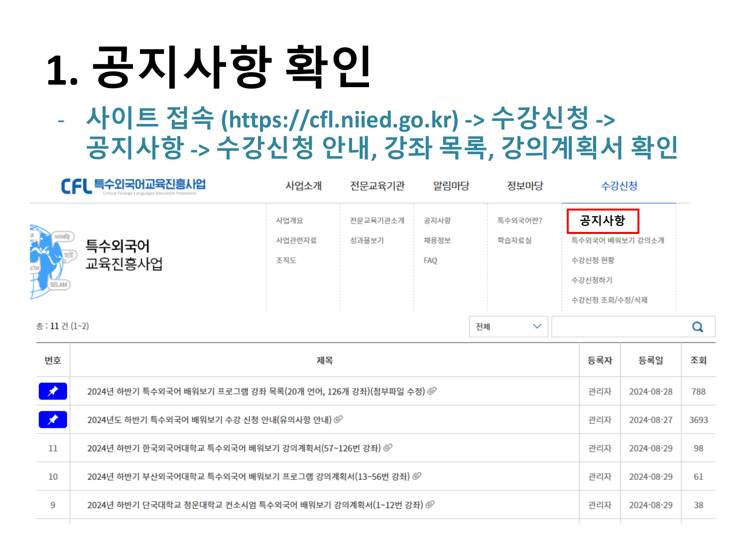Click pin icon of the 수강 신청 안내 notice
This screenshot has height=560, width=747.
53,420
